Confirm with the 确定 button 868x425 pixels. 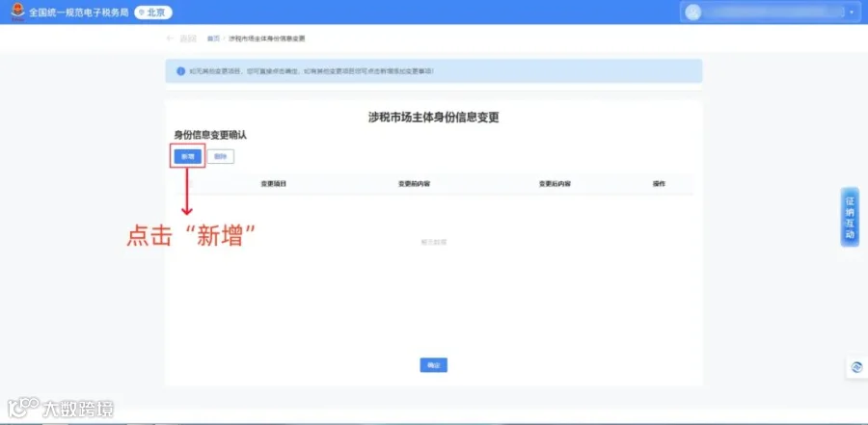[x=433, y=365]
